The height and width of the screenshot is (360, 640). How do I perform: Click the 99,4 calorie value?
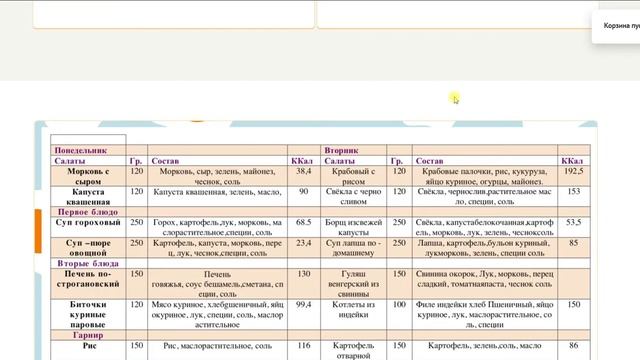tap(304, 304)
